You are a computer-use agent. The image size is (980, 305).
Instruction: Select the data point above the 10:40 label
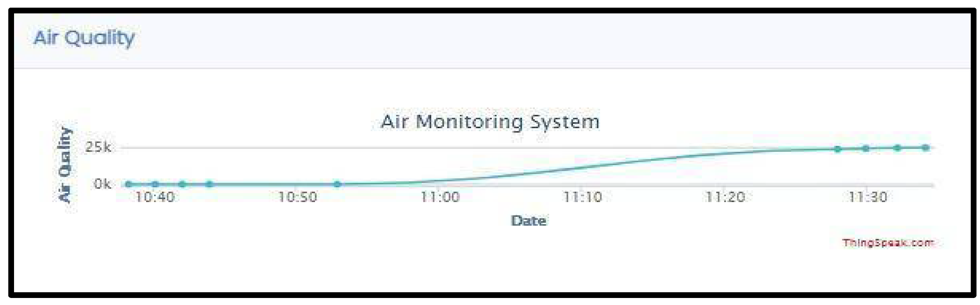pos(155,184)
